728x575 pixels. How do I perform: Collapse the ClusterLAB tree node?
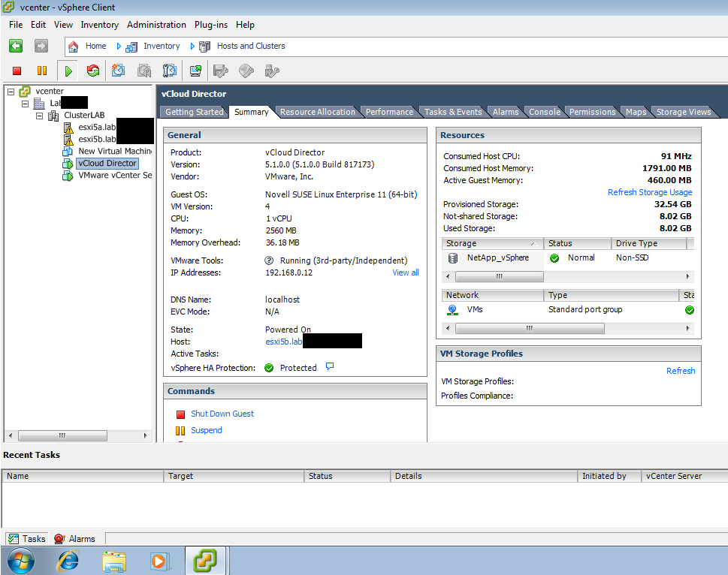pyautogui.click(x=39, y=116)
